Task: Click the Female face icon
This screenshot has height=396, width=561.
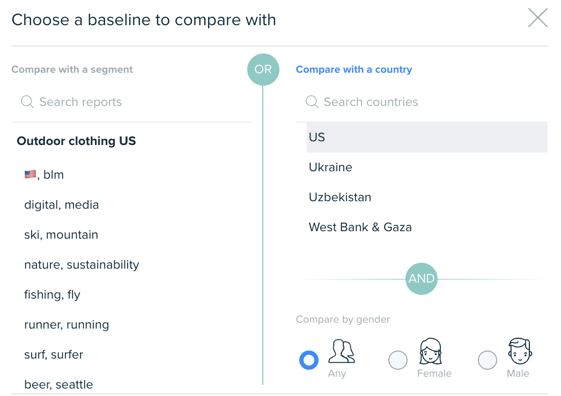Action: click(x=431, y=351)
